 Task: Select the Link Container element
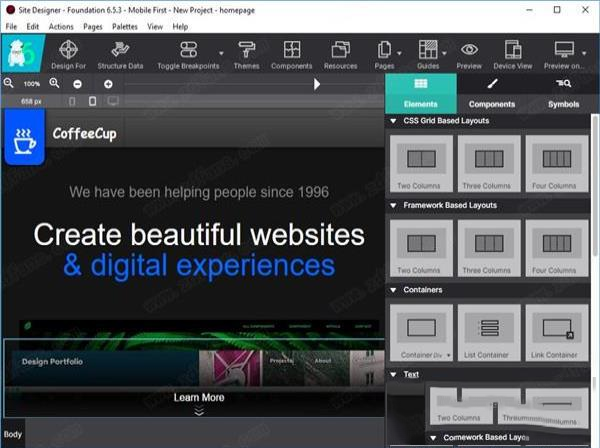coord(557,332)
